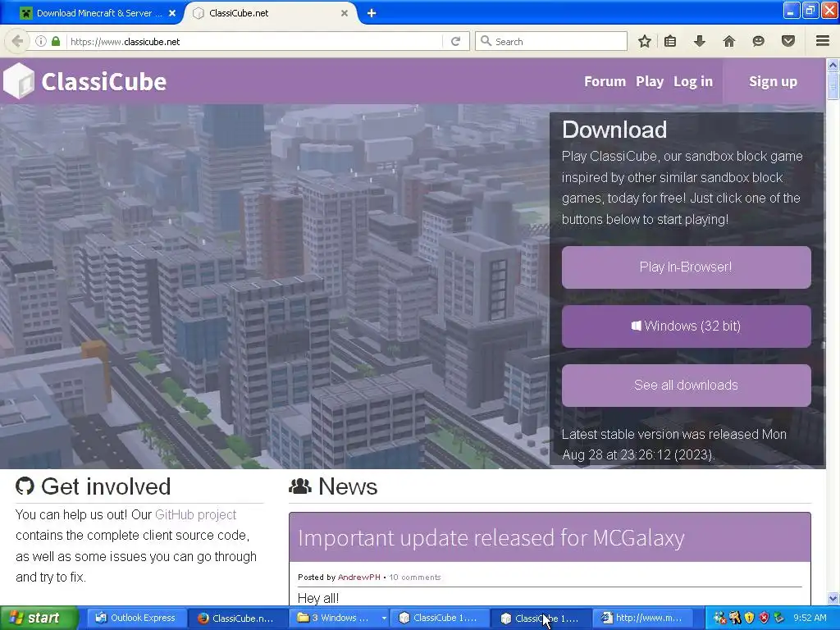Click the ClassiCube site title text
The width and height of the screenshot is (840, 630).
(104, 81)
